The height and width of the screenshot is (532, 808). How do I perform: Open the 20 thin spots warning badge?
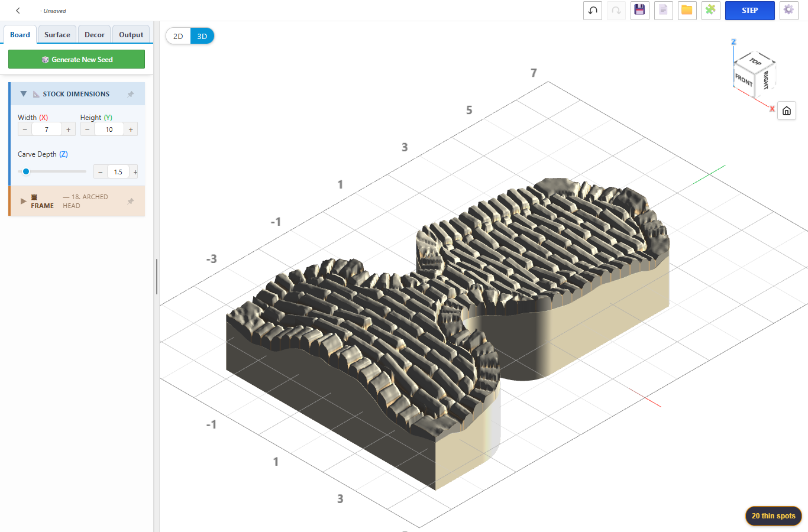[x=774, y=516]
